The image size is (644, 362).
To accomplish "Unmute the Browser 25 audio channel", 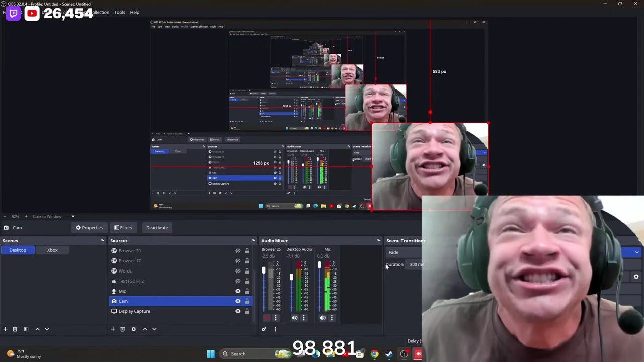I will tap(267, 318).
